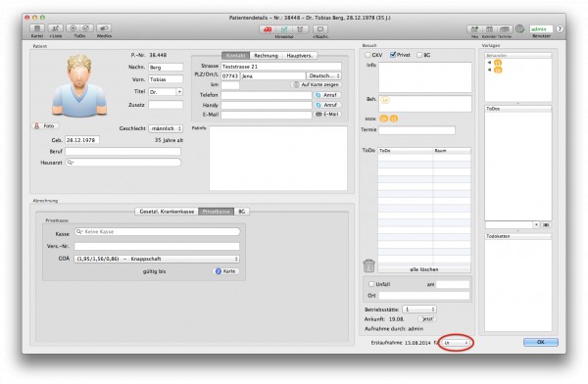The width and height of the screenshot is (588, 384).
Task: Open the Geschlecht dropdown showing männlich
Action: coord(166,128)
